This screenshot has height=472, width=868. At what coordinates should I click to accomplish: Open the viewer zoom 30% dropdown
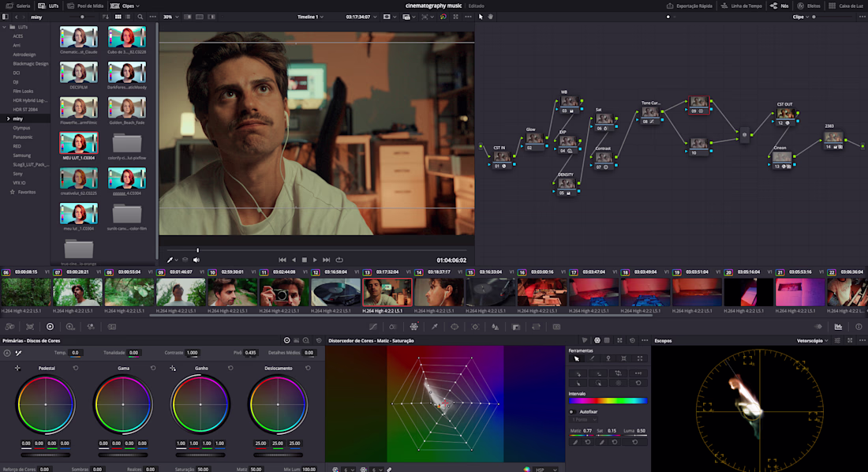(170, 17)
